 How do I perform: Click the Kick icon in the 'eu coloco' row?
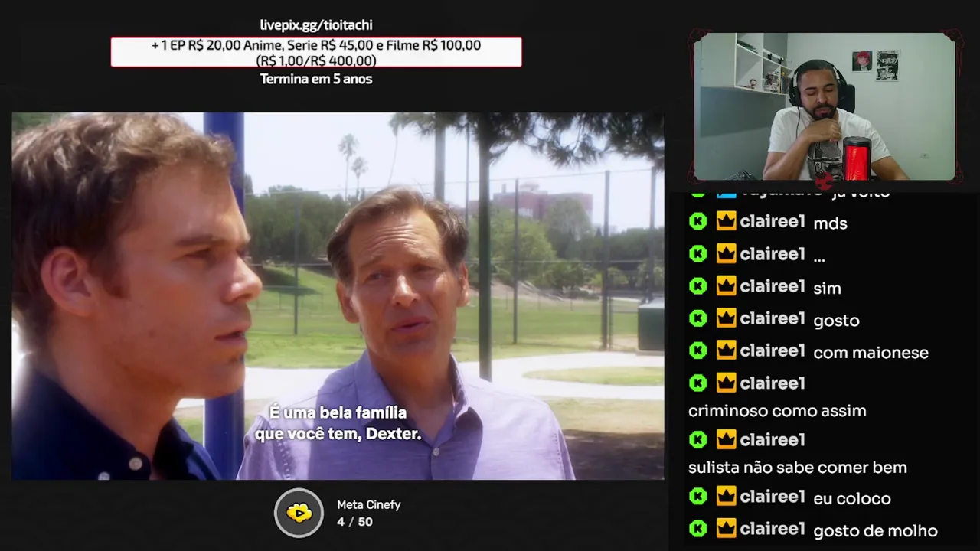(697, 497)
